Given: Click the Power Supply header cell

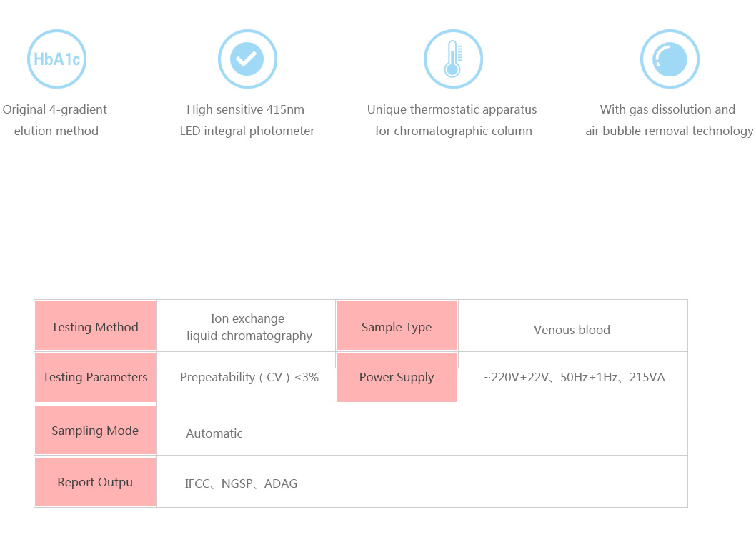Looking at the screenshot, I should pos(397,378).
